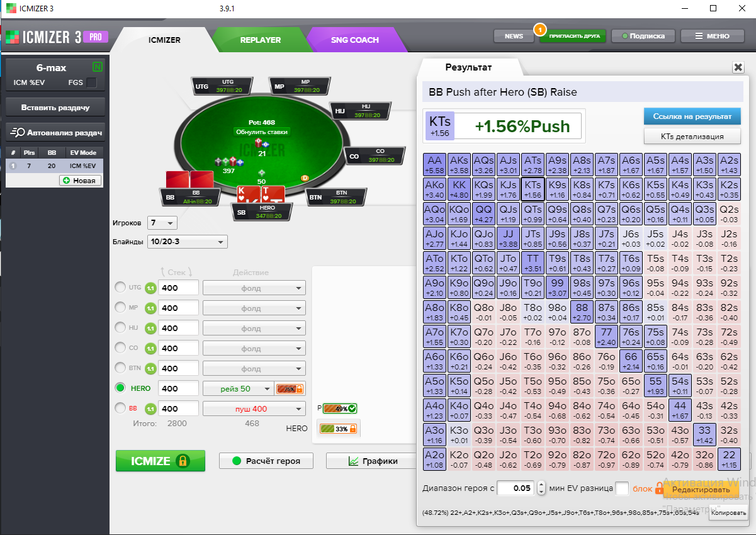Select the HERO radio button
The image size is (756, 535).
[120, 388]
